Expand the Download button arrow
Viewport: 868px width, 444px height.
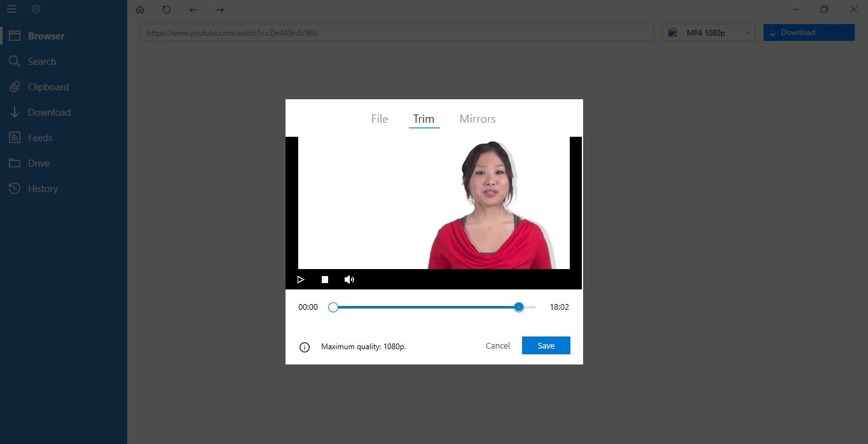849,33
